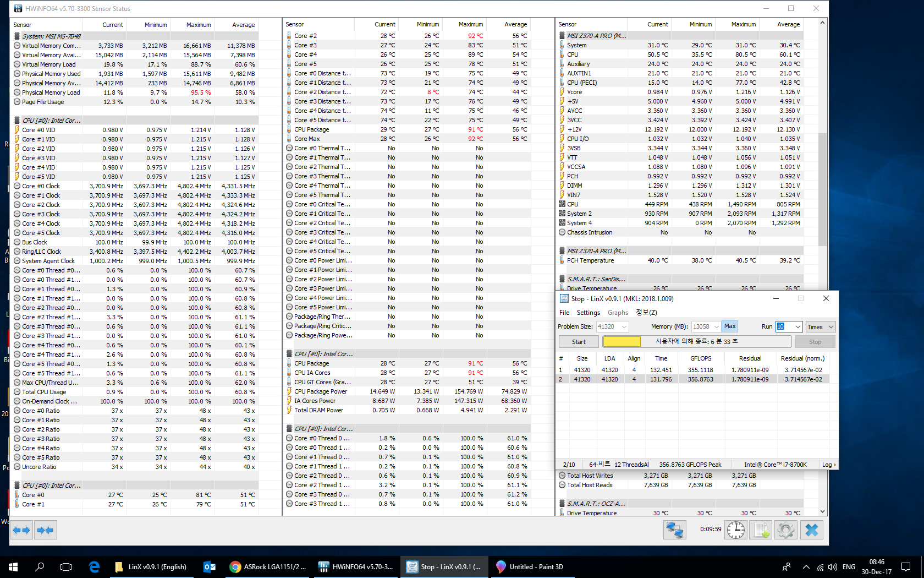
Task: Open the Run count dropdown
Action: tap(789, 326)
